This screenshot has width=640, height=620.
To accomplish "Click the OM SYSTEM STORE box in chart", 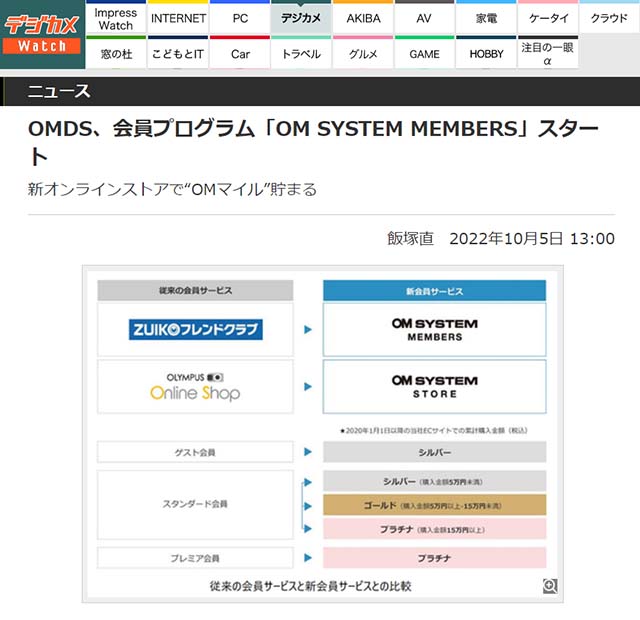I will point(434,387).
